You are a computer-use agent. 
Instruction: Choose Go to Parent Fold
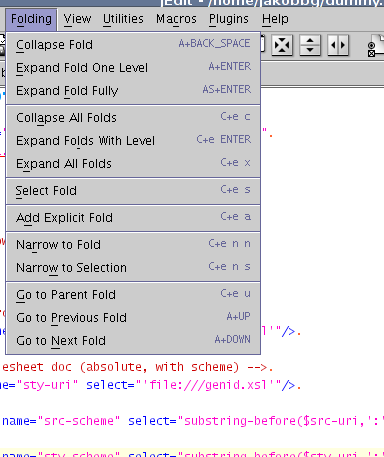click(x=133, y=295)
